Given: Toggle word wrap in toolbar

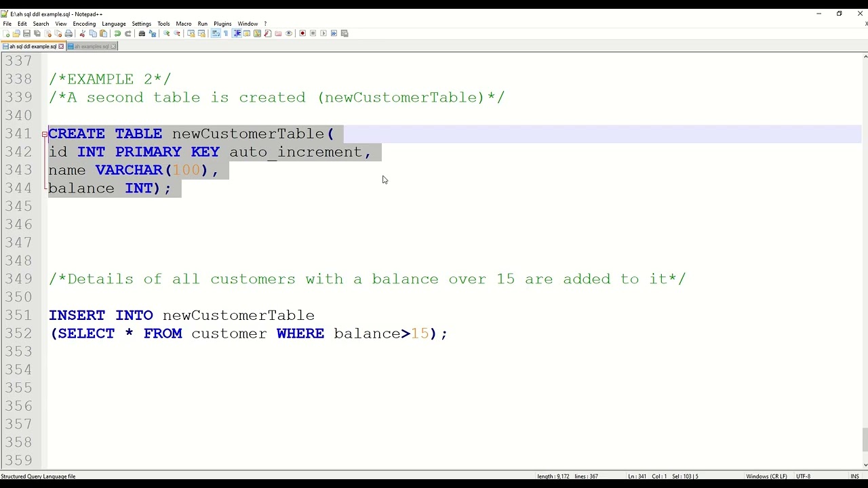Looking at the screenshot, I should click(x=216, y=33).
